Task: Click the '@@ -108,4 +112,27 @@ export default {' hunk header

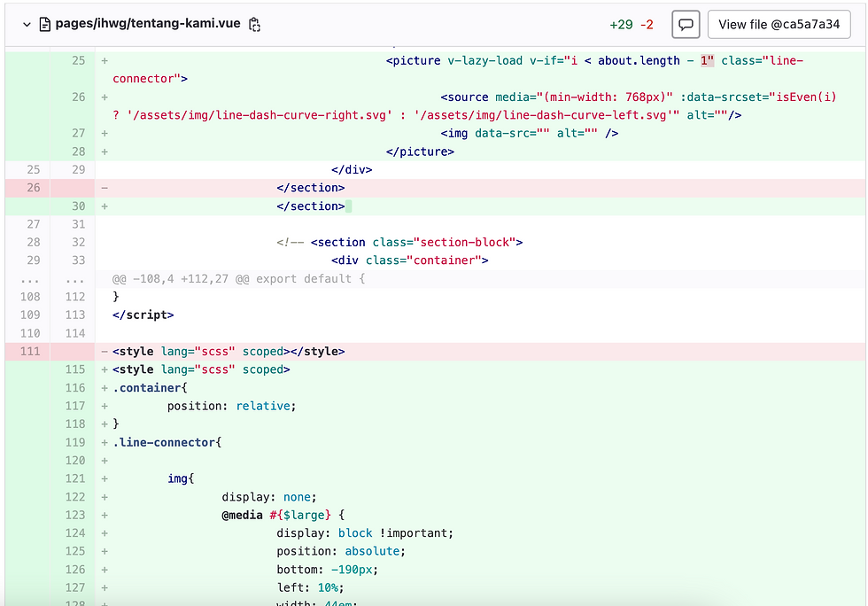Action: pyautogui.click(x=238, y=278)
